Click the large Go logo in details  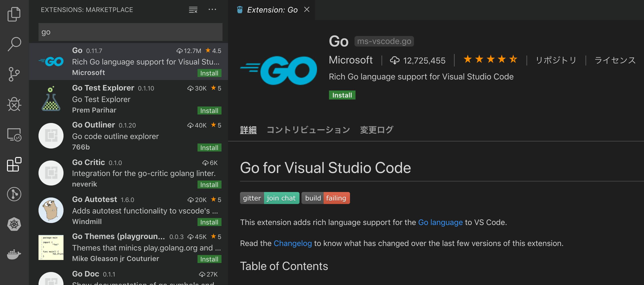pyautogui.click(x=278, y=70)
